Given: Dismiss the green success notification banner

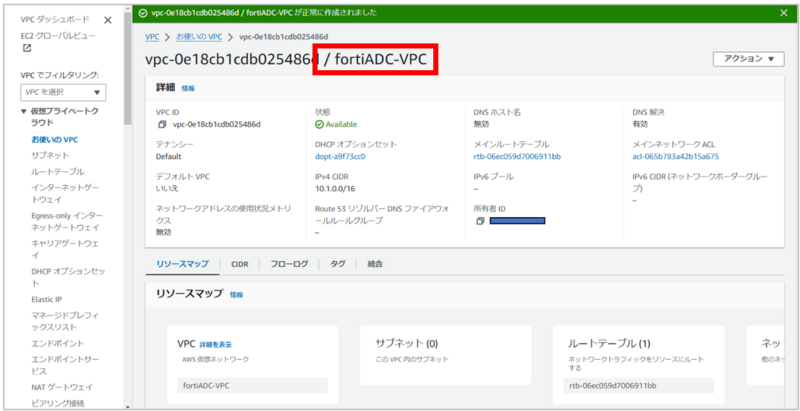Looking at the screenshot, I should tap(784, 13).
